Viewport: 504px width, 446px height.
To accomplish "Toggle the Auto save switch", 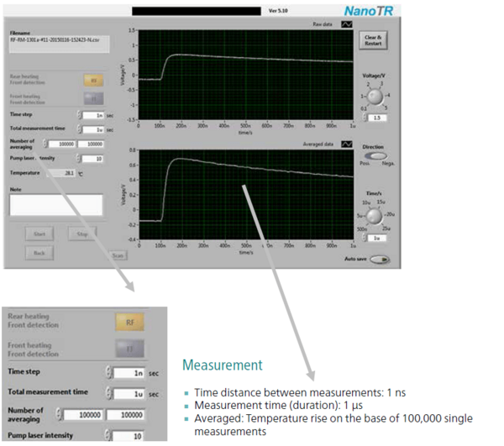I will [x=380, y=260].
